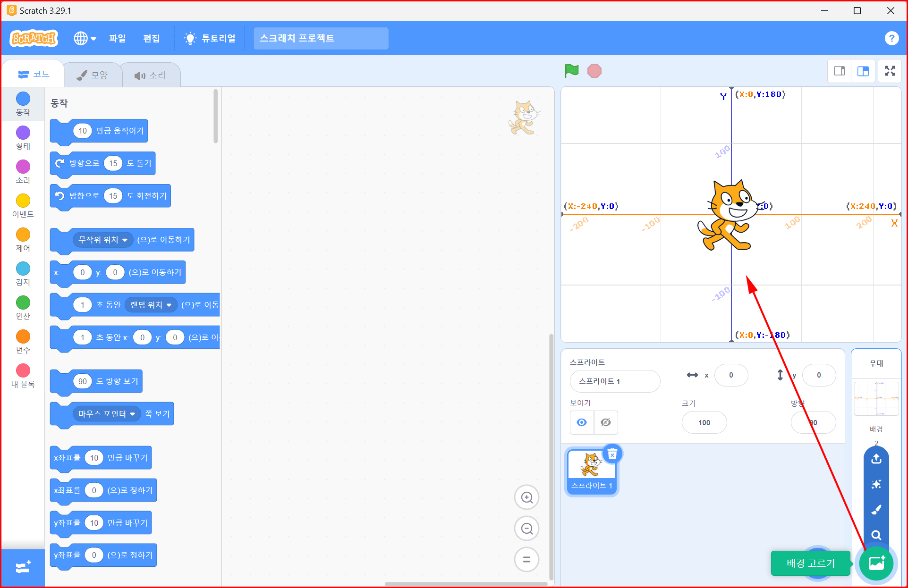Image resolution: width=908 pixels, height=588 pixels.
Task: Open the 파일 menu
Action: coord(117,38)
